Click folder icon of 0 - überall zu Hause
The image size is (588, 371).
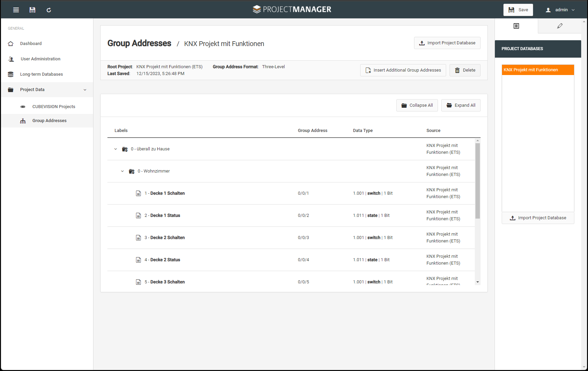(x=125, y=149)
